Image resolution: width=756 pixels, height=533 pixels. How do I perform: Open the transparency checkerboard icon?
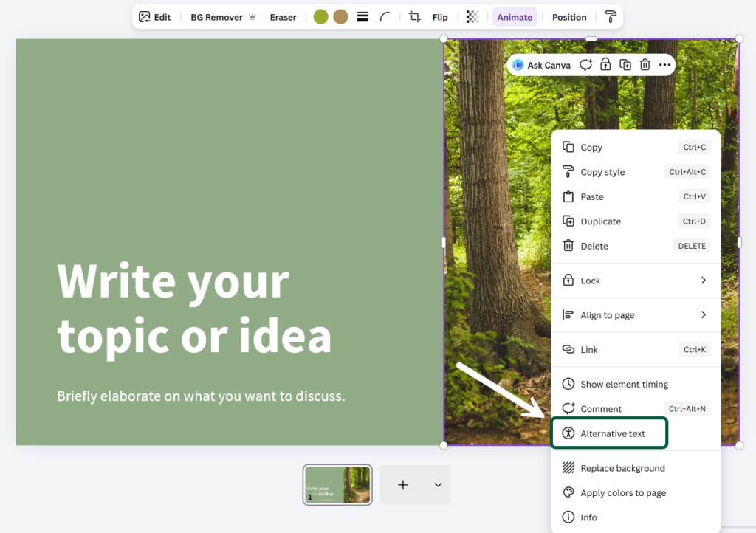[472, 17]
